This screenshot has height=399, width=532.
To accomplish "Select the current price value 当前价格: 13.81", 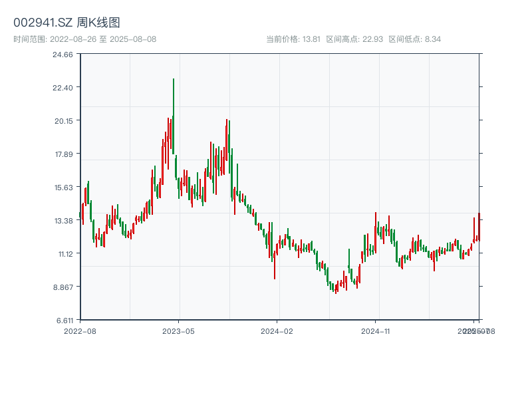I will click(x=293, y=39).
